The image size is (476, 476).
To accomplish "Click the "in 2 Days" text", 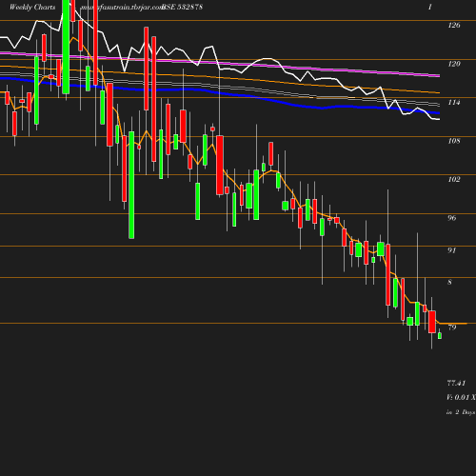I will coord(461,412).
